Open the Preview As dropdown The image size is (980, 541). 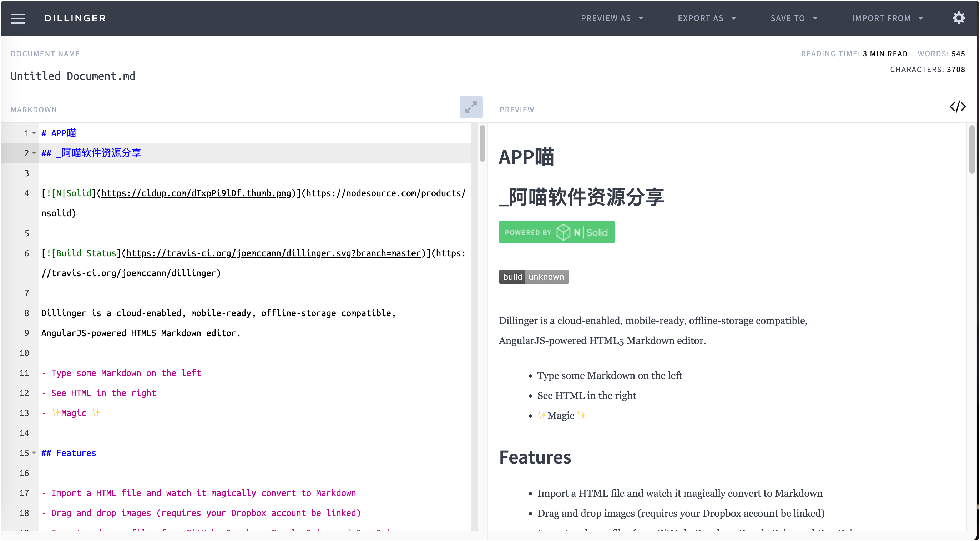[x=612, y=18]
